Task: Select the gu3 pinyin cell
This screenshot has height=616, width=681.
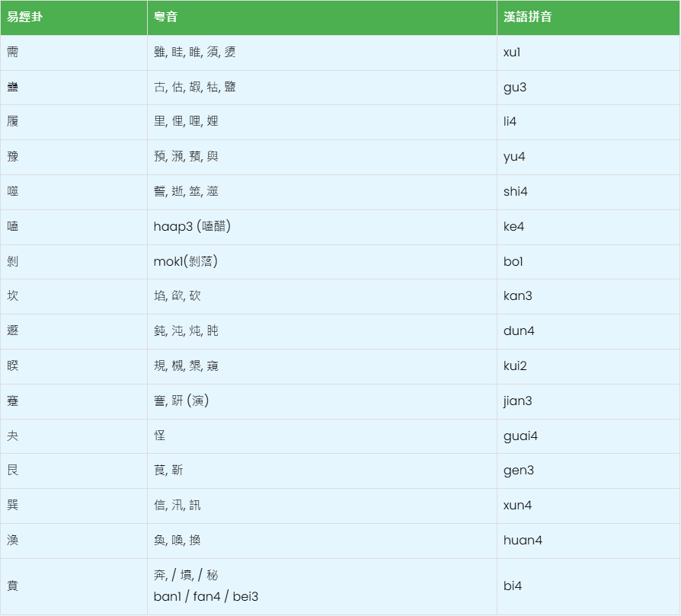Action: pyautogui.click(x=589, y=88)
